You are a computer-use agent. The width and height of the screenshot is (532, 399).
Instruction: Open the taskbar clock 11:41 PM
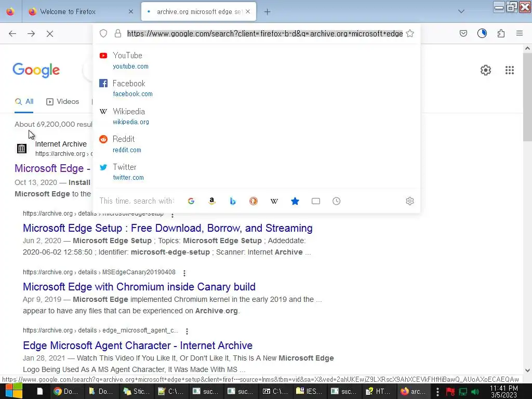coord(503,392)
